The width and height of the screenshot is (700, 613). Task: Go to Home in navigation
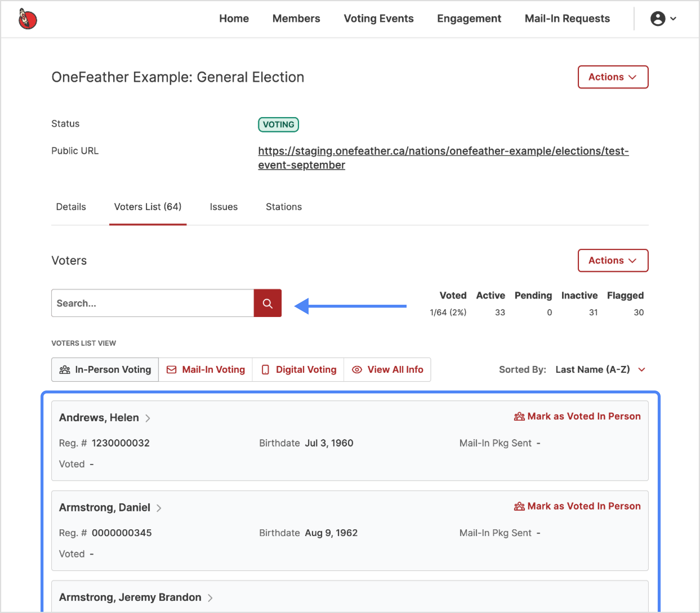tap(234, 18)
